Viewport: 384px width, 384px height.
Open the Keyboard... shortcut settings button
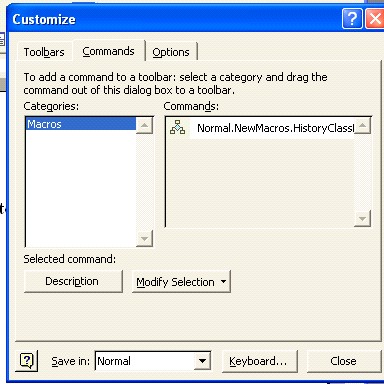point(259,361)
